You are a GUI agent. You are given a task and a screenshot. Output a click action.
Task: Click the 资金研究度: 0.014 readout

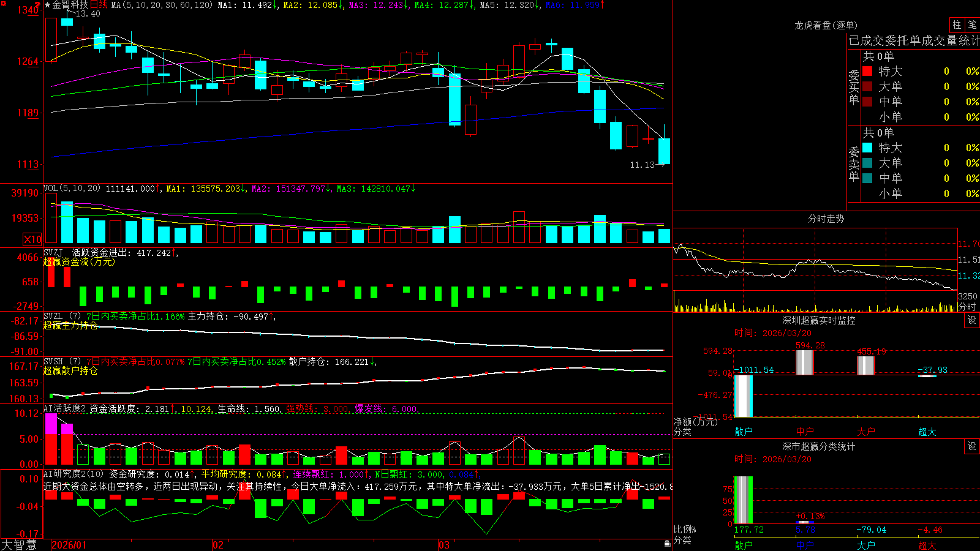(152, 474)
